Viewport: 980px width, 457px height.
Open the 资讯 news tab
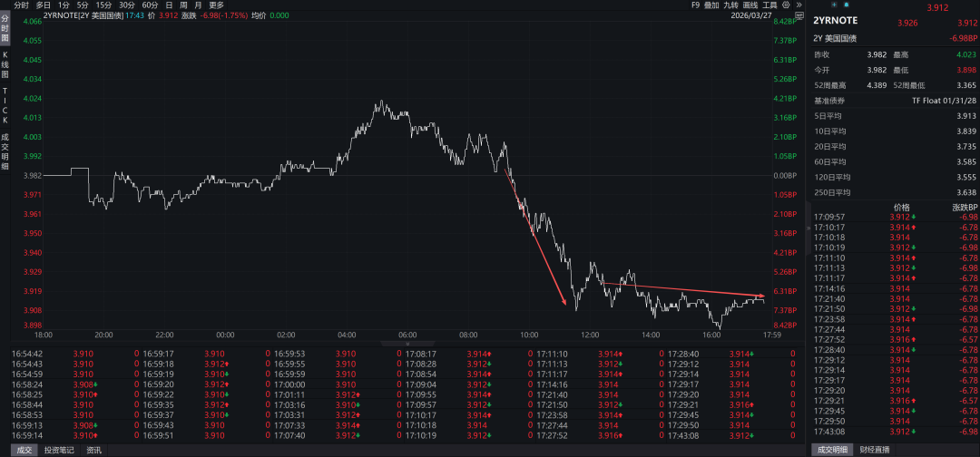[94, 450]
